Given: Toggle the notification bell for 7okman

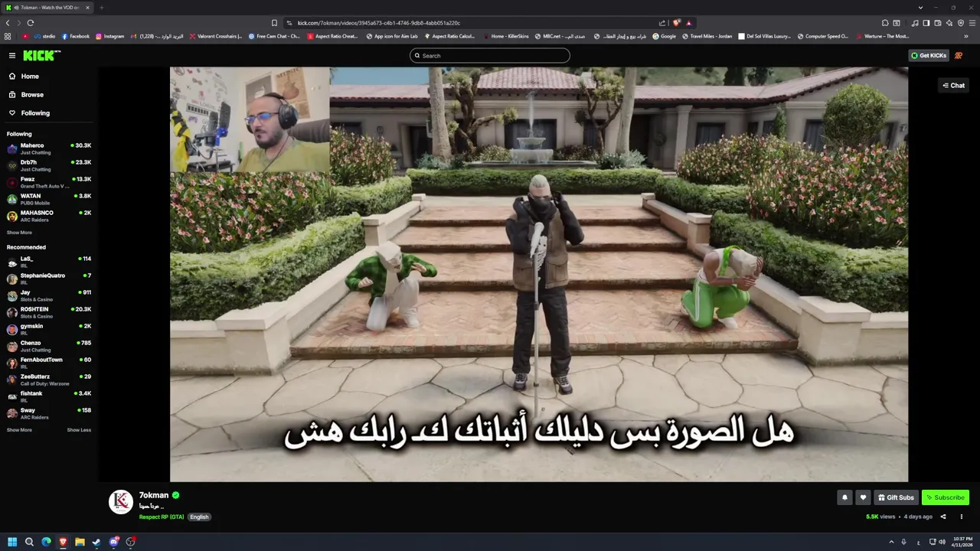Looking at the screenshot, I should pyautogui.click(x=844, y=497).
